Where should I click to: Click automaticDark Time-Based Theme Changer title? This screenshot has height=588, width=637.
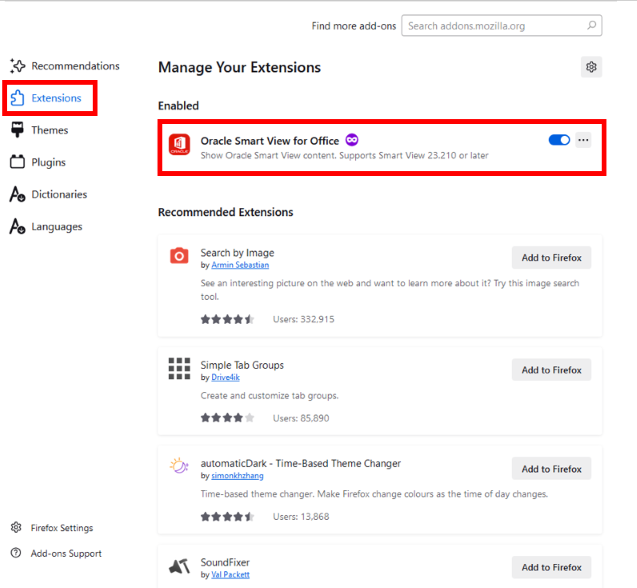[x=301, y=464]
